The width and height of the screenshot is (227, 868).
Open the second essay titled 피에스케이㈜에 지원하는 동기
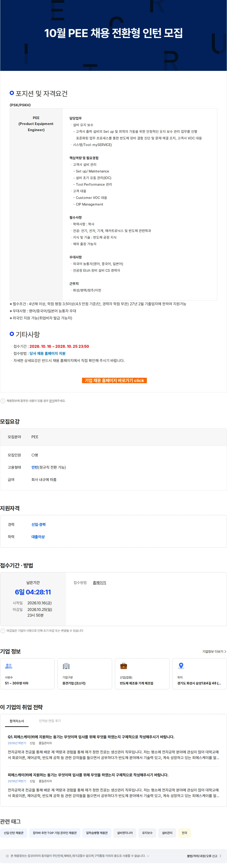(88, 775)
